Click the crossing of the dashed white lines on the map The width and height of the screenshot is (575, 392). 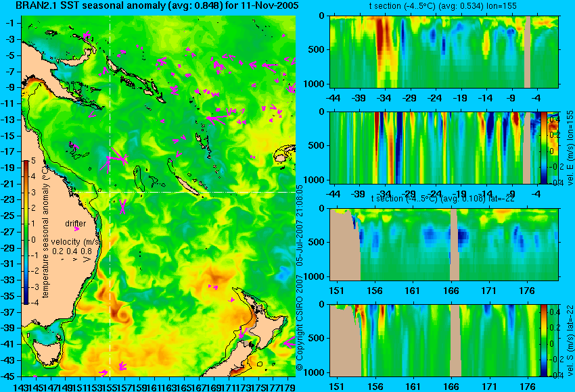110,192
